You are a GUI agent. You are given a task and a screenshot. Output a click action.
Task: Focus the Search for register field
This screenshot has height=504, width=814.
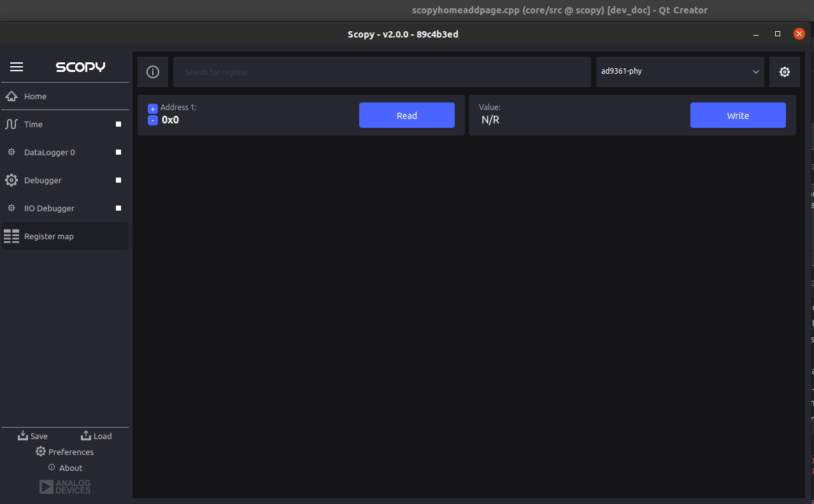pos(382,72)
